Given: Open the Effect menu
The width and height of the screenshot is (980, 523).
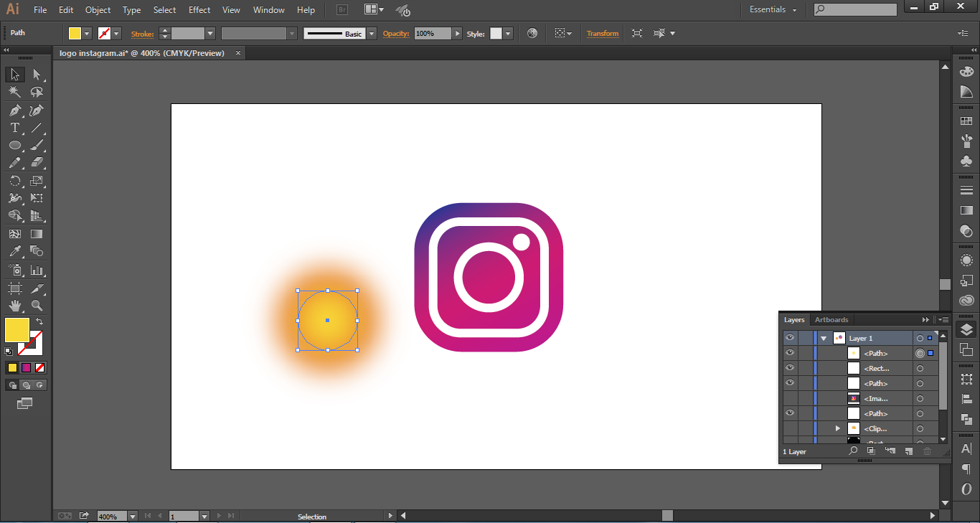Looking at the screenshot, I should [199, 10].
